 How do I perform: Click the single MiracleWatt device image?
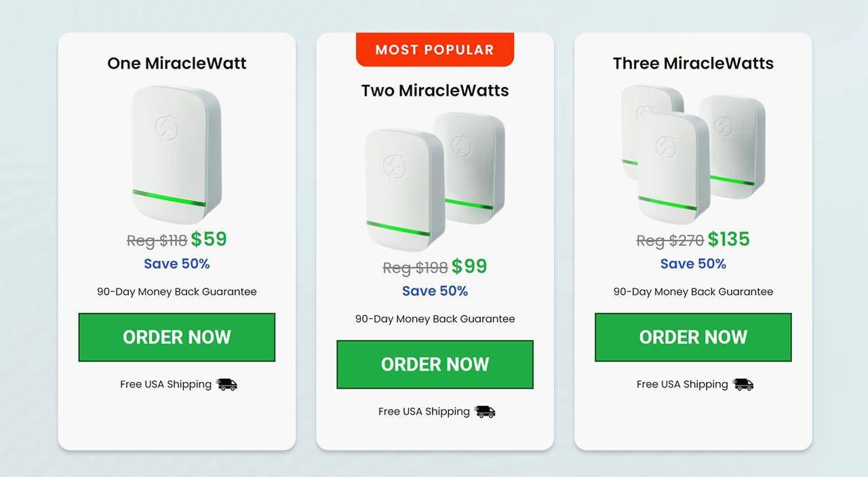click(177, 155)
